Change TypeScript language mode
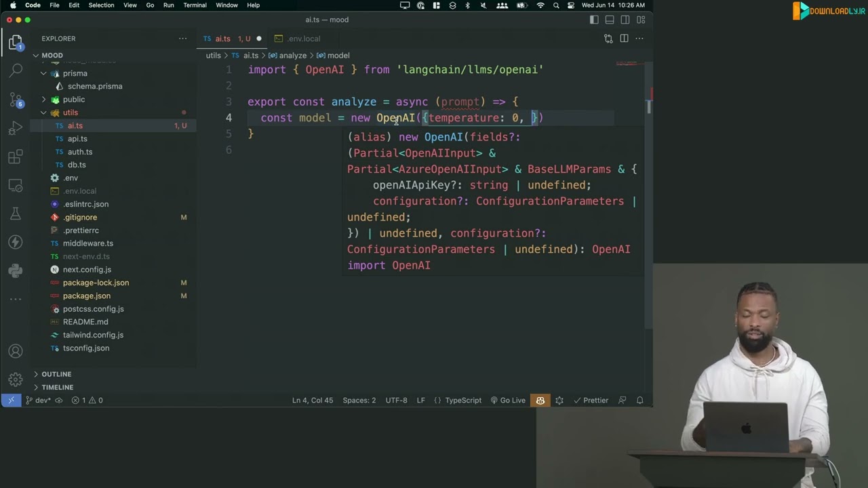 (x=463, y=401)
